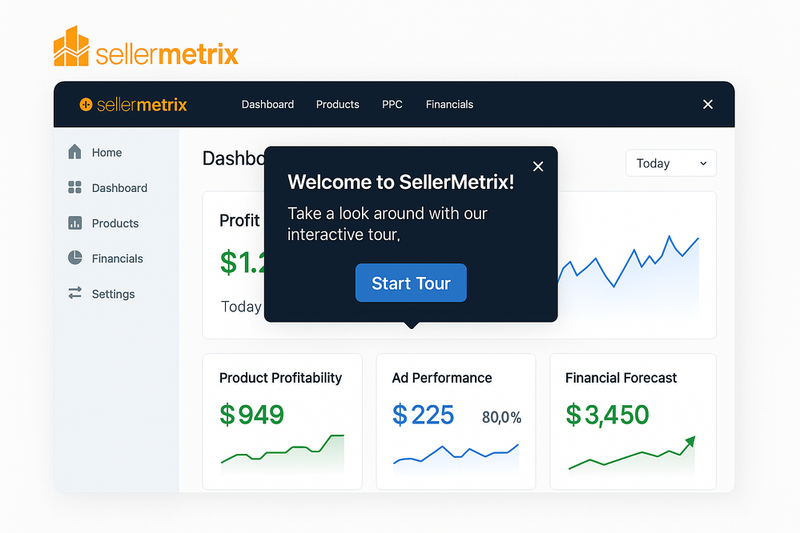Open the Ad Performance card
The height and width of the screenshot is (533, 800).
(x=456, y=421)
